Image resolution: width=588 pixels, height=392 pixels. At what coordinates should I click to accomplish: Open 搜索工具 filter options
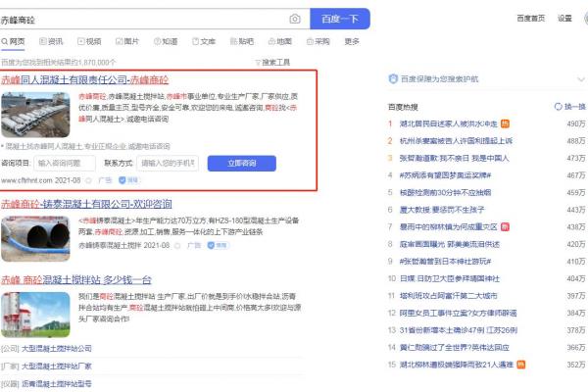tap(272, 63)
